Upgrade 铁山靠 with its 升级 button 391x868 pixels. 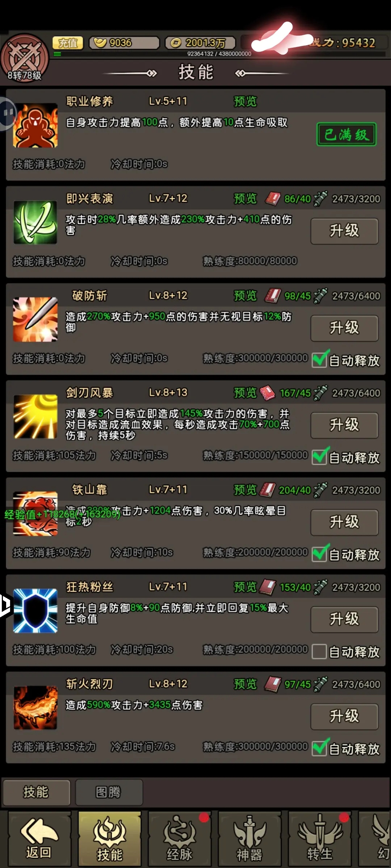(x=344, y=522)
